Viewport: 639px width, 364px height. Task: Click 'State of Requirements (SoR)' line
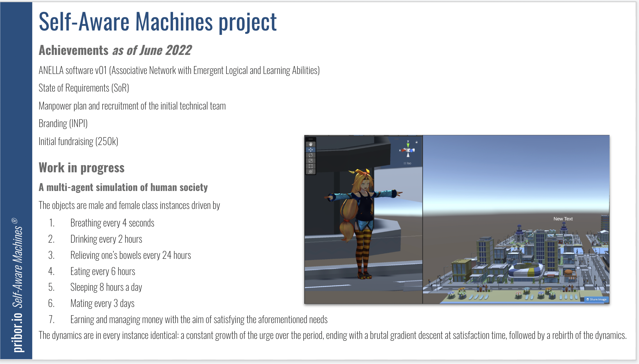click(x=84, y=88)
